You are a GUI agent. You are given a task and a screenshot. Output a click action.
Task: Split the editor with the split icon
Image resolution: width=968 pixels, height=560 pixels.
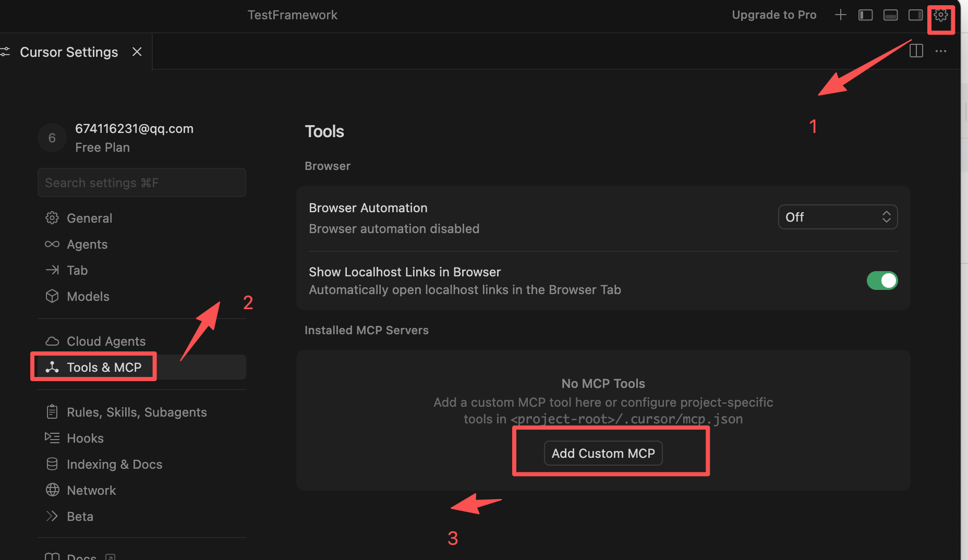(916, 51)
